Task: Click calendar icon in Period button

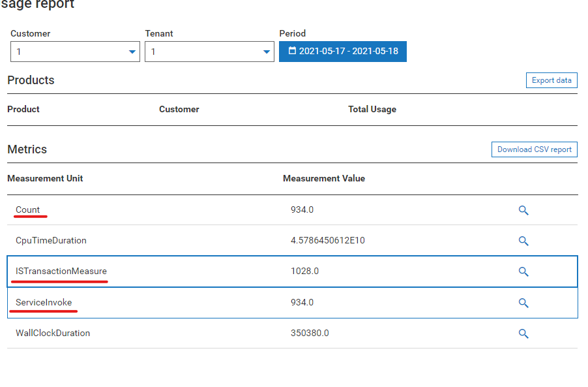Action: [x=292, y=51]
